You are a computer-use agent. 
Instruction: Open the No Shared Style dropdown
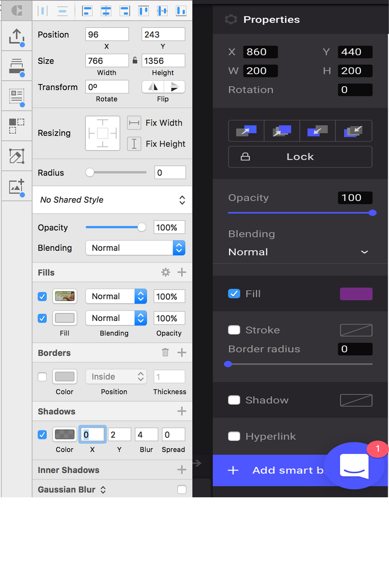[112, 200]
